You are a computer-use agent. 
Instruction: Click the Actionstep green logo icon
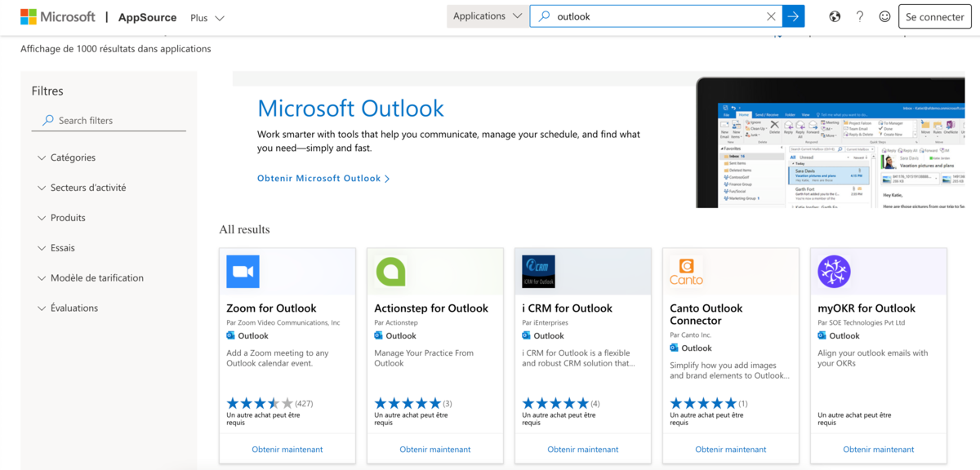tap(390, 272)
